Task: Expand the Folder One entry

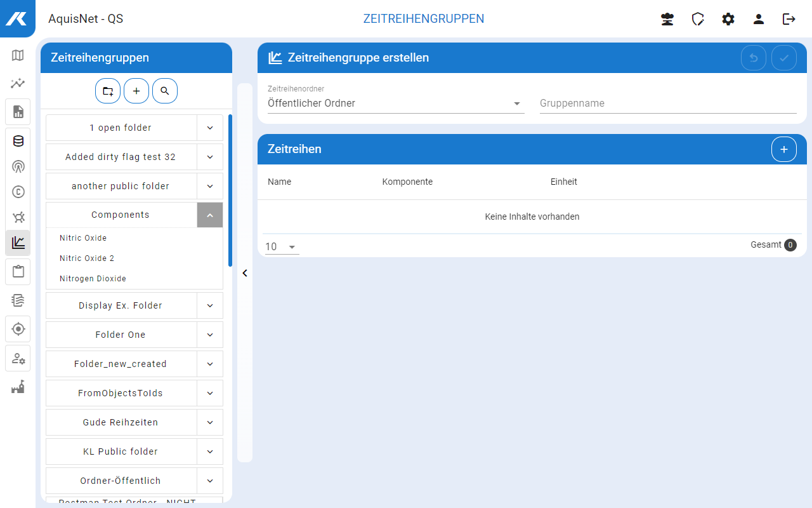Action: point(210,335)
